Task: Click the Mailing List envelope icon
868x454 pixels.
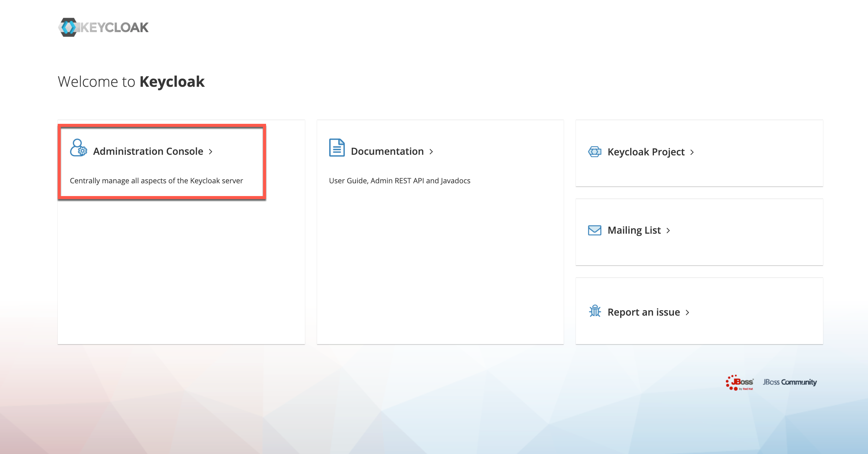Action: [x=595, y=230]
